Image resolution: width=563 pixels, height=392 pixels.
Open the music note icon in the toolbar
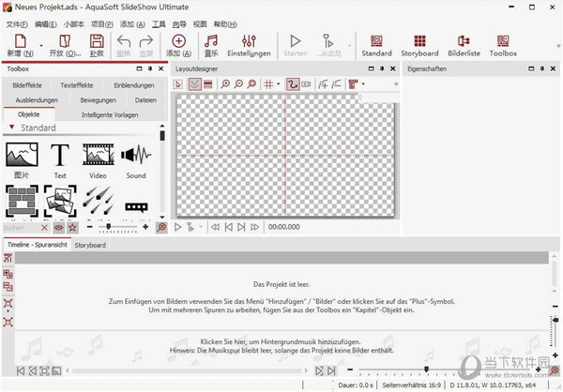pyautogui.click(x=211, y=41)
